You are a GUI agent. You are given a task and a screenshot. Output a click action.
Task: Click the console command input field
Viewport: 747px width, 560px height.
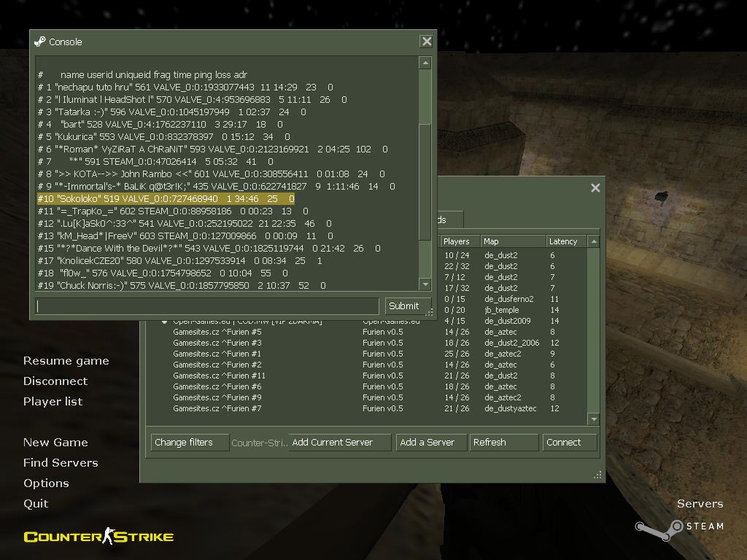point(207,306)
